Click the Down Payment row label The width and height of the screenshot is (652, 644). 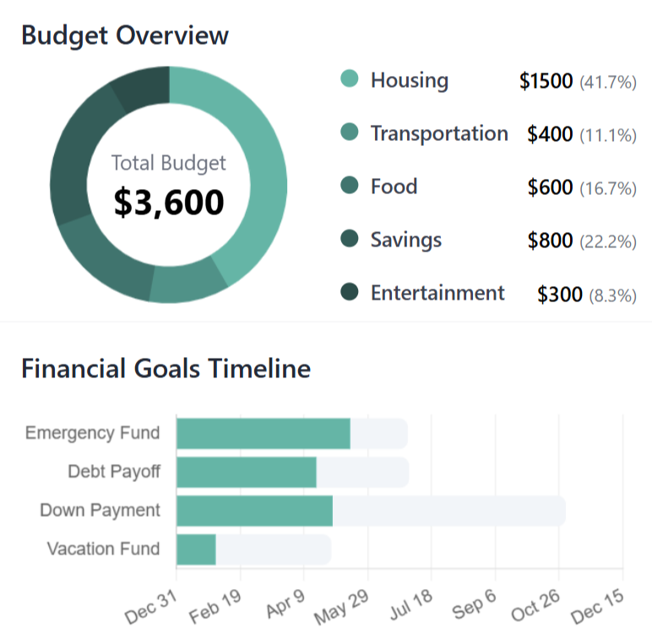click(x=100, y=511)
